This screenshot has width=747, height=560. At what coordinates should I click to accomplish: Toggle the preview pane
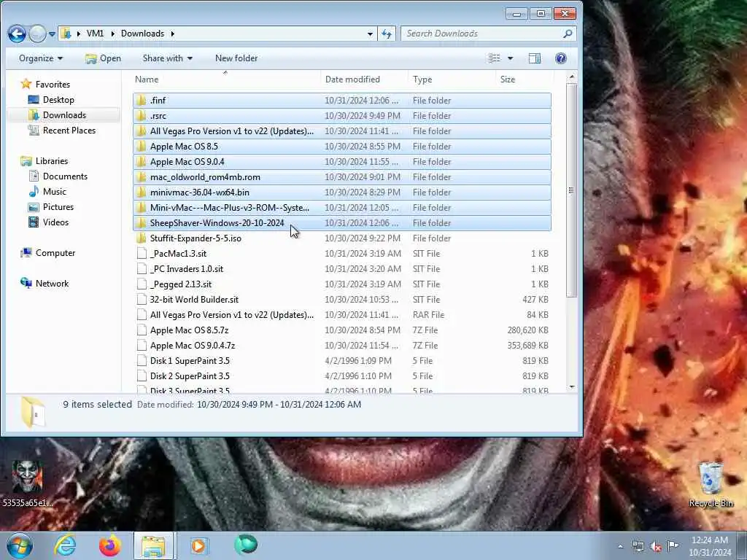[x=535, y=58]
